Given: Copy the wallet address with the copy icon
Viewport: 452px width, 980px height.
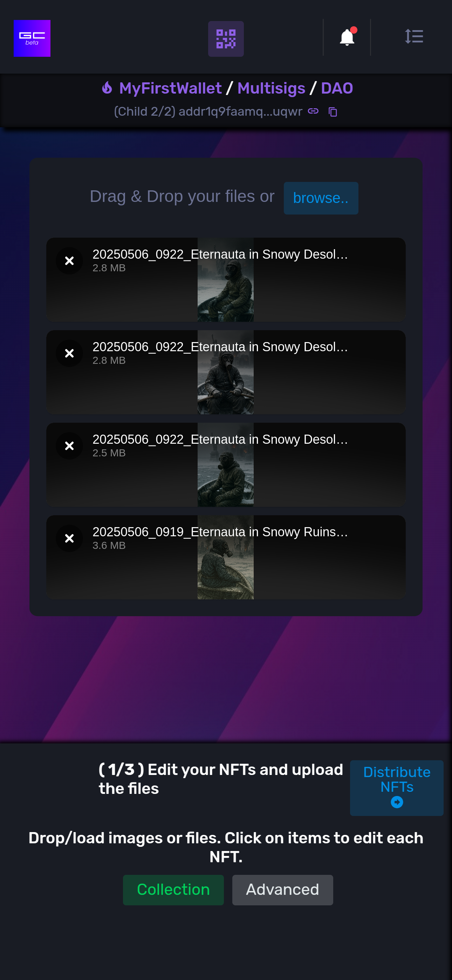Looking at the screenshot, I should [333, 112].
